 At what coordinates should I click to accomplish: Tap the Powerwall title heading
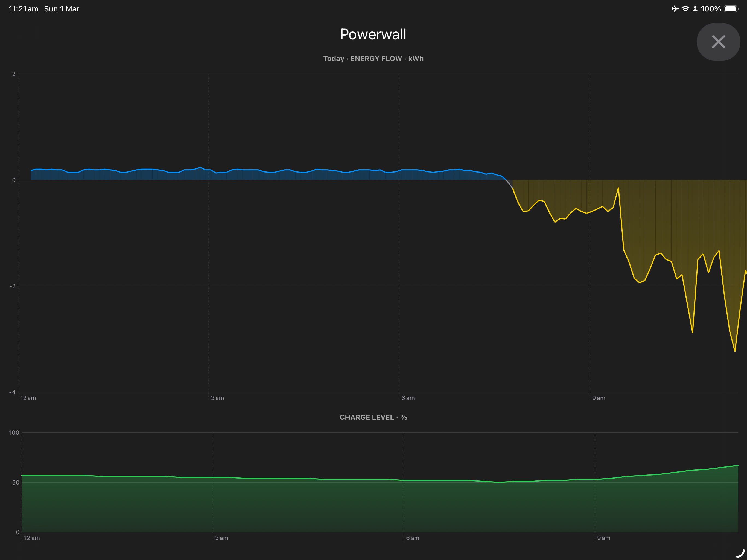coord(373,34)
